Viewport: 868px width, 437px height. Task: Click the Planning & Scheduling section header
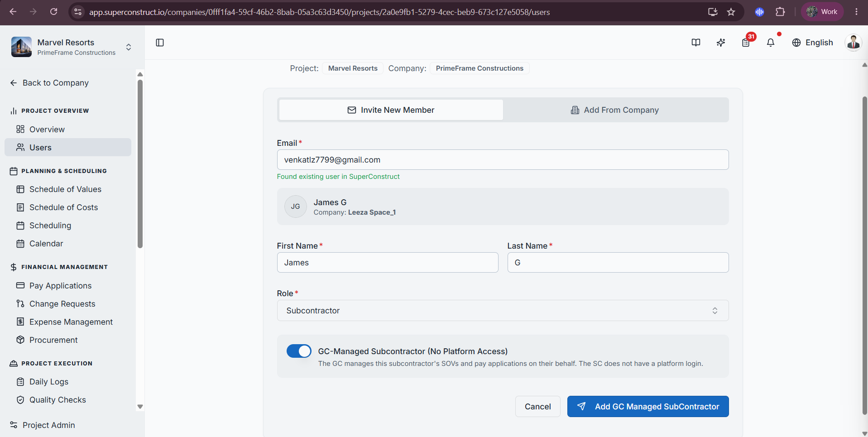(64, 171)
